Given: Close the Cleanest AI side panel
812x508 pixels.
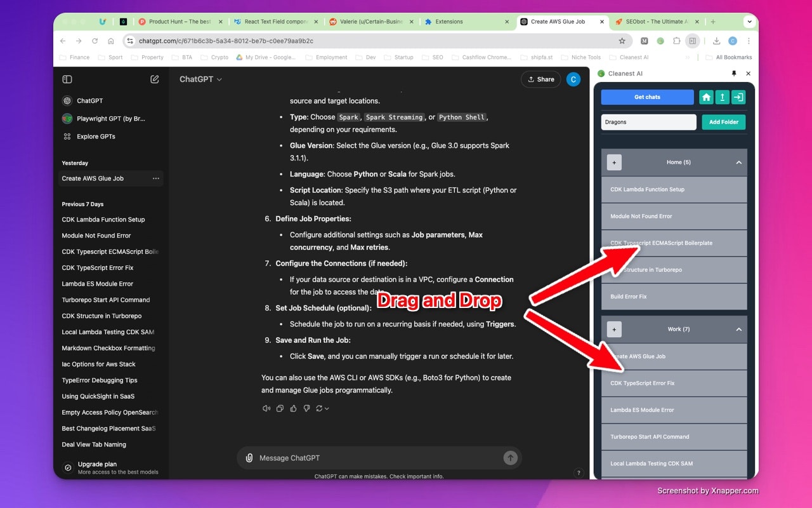Looking at the screenshot, I should click(748, 74).
